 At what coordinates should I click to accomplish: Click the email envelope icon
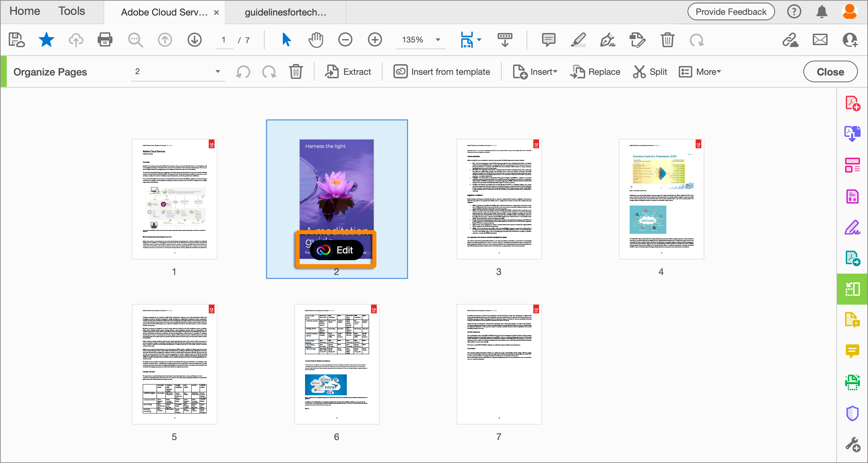[820, 40]
